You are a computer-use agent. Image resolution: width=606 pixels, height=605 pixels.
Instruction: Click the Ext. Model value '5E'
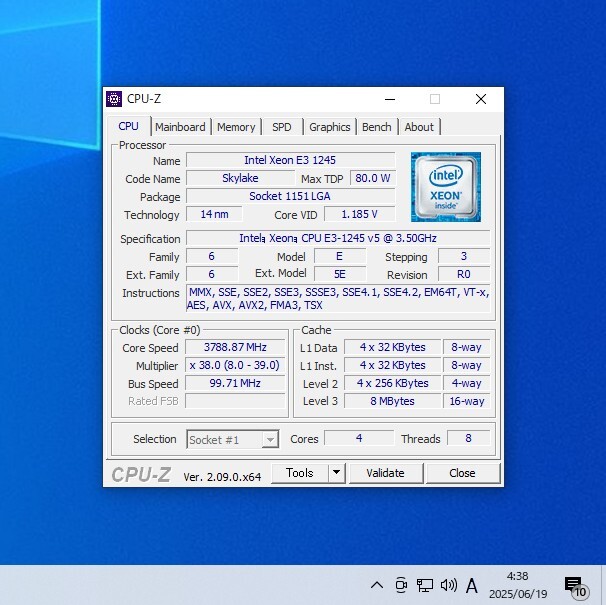click(x=340, y=274)
